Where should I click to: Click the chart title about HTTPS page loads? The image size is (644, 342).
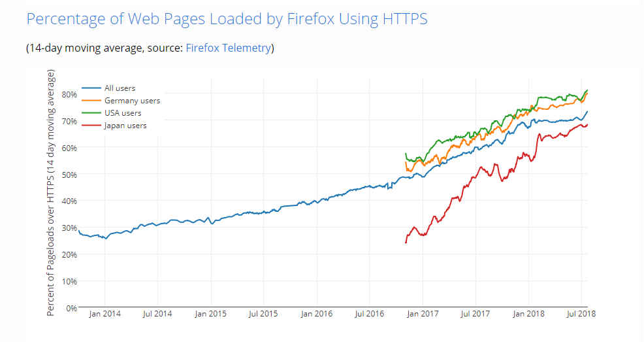pos(227,18)
